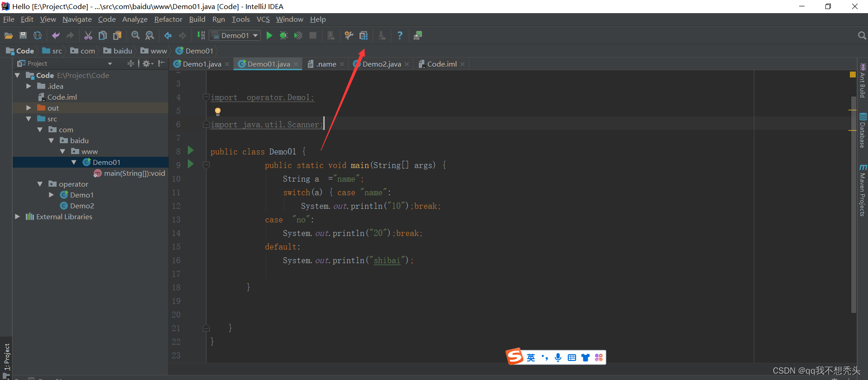Image resolution: width=868 pixels, height=380 pixels.
Task: Close the Code.iml tab
Action: pyautogui.click(x=462, y=64)
